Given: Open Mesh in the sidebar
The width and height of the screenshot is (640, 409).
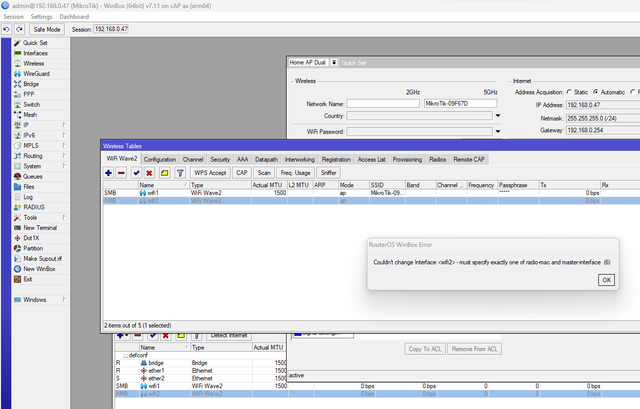Looking at the screenshot, I should tap(30, 115).
